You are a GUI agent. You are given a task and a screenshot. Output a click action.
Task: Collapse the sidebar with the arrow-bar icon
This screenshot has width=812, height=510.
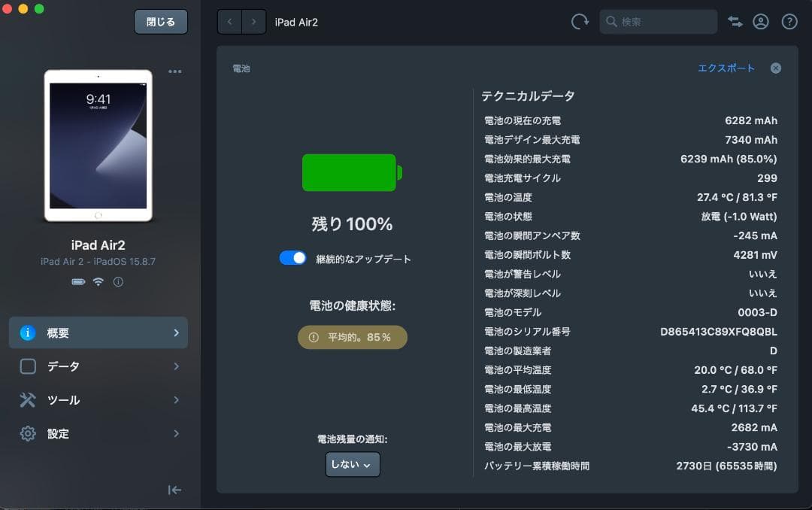click(x=174, y=490)
